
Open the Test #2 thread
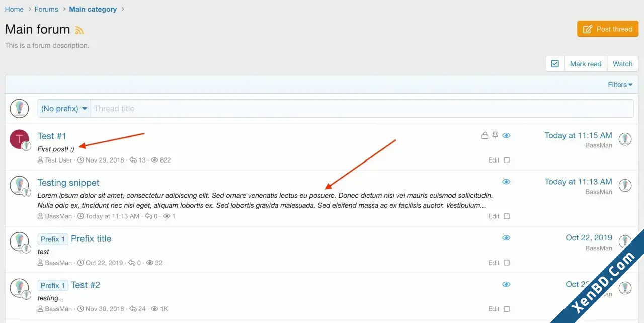pyautogui.click(x=86, y=285)
